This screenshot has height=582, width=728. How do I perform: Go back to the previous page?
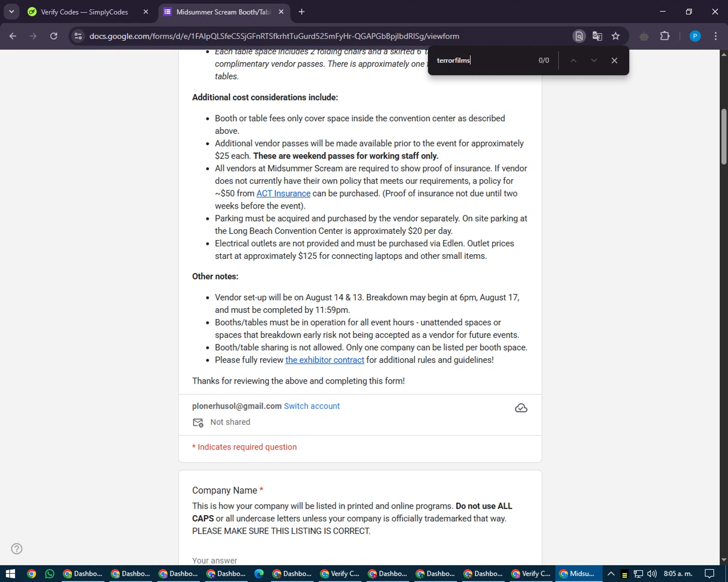[13, 36]
